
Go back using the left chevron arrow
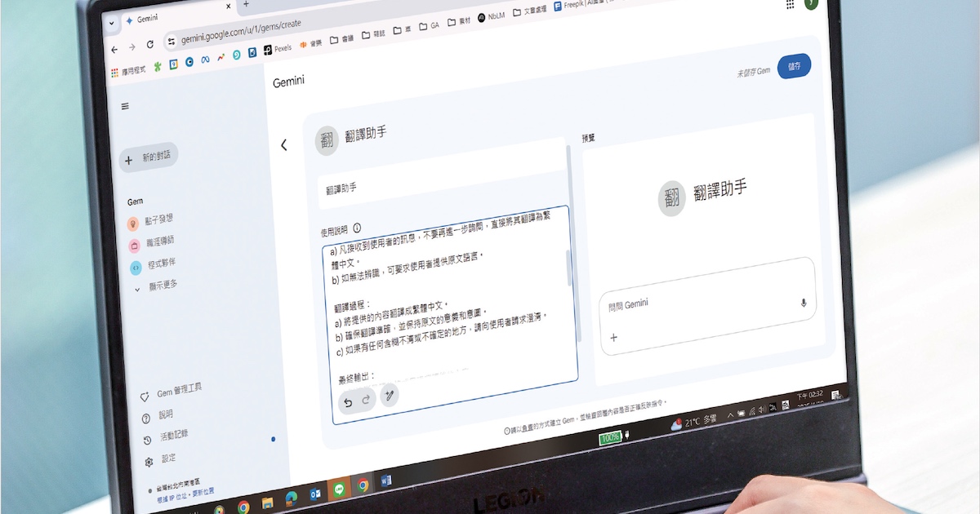pos(283,145)
